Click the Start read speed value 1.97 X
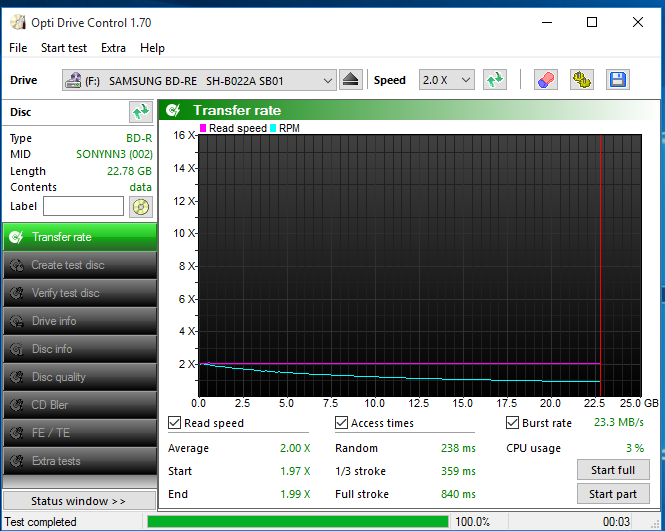665x531 pixels. (x=295, y=471)
